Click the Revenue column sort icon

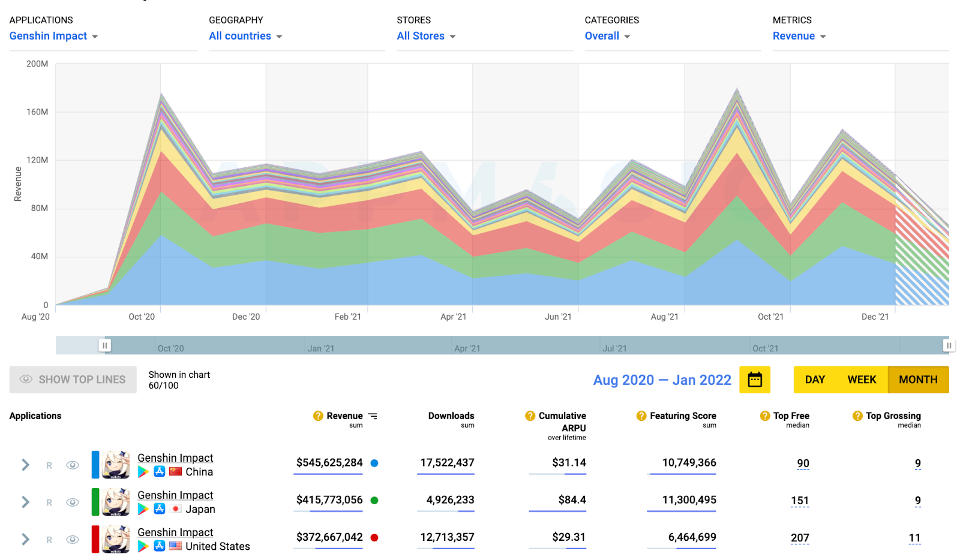point(373,416)
